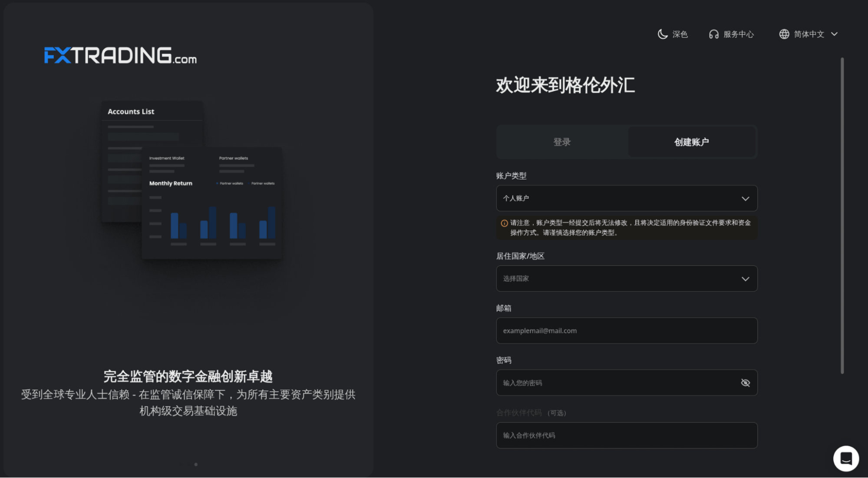
Task: Toggle password visibility eye icon
Action: pyautogui.click(x=745, y=383)
